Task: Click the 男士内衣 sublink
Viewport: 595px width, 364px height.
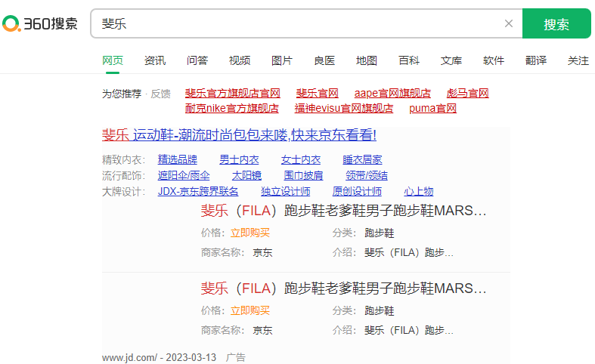Action: tap(239, 159)
